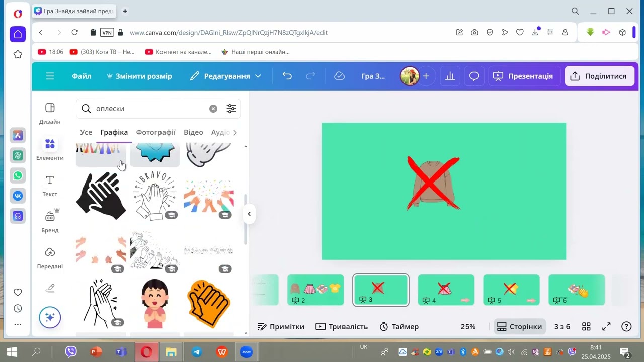Open Windows Start menu
This screenshot has width=644, height=362.
pos(12,352)
